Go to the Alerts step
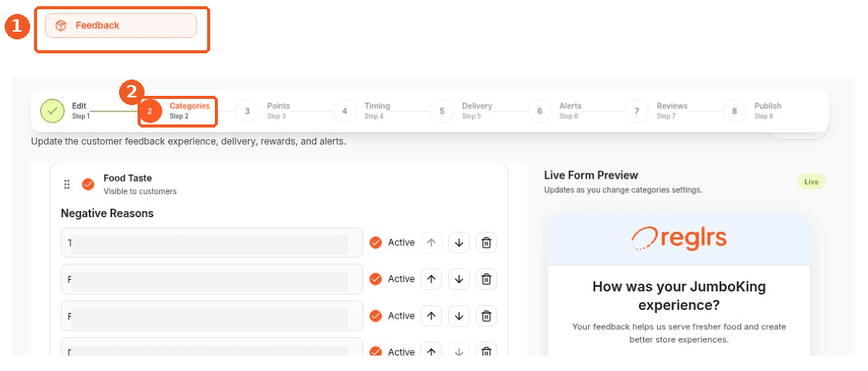This screenshot has height=371, width=868. (555, 111)
